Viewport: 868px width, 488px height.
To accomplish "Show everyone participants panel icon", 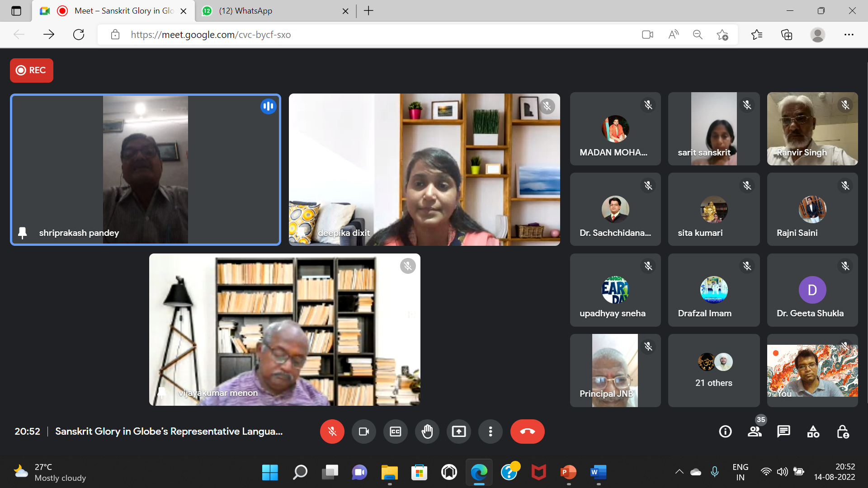I will 755,432.
